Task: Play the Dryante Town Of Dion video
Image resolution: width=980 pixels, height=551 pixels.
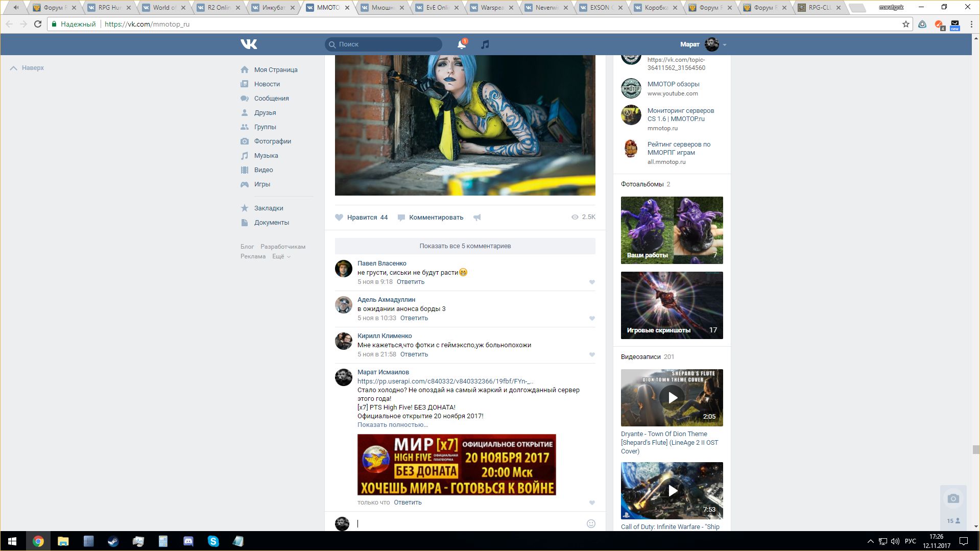Action: [x=672, y=398]
